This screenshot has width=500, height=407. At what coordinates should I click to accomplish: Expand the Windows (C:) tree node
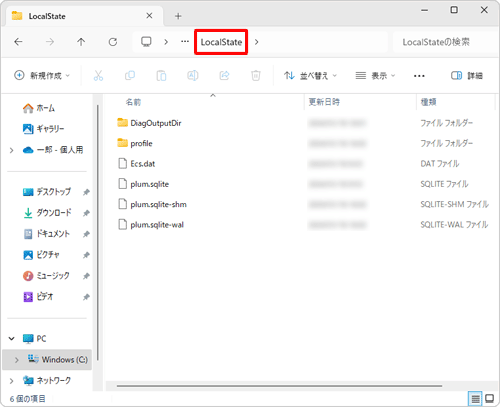coord(17,360)
